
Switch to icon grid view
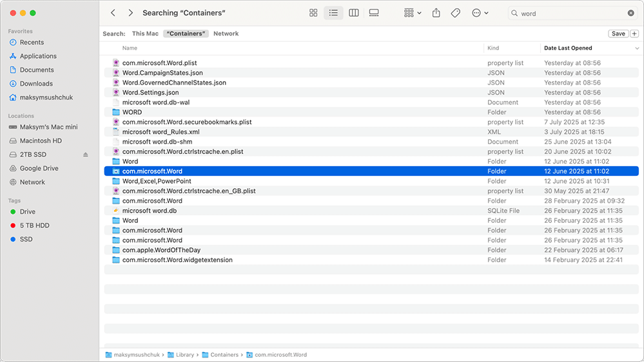click(313, 13)
